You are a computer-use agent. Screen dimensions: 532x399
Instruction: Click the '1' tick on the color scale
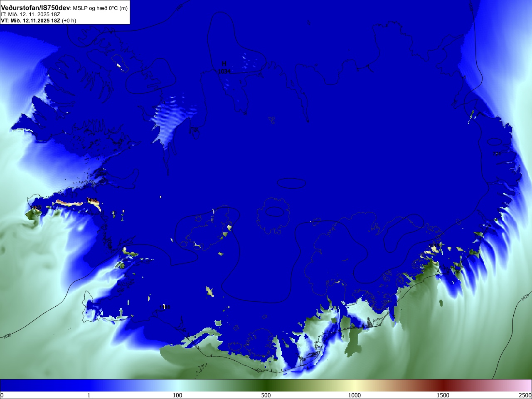[x=89, y=395]
